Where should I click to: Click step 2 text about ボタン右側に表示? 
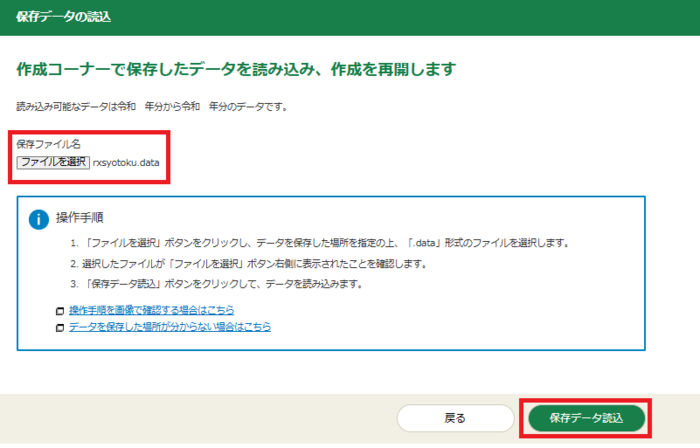[249, 264]
